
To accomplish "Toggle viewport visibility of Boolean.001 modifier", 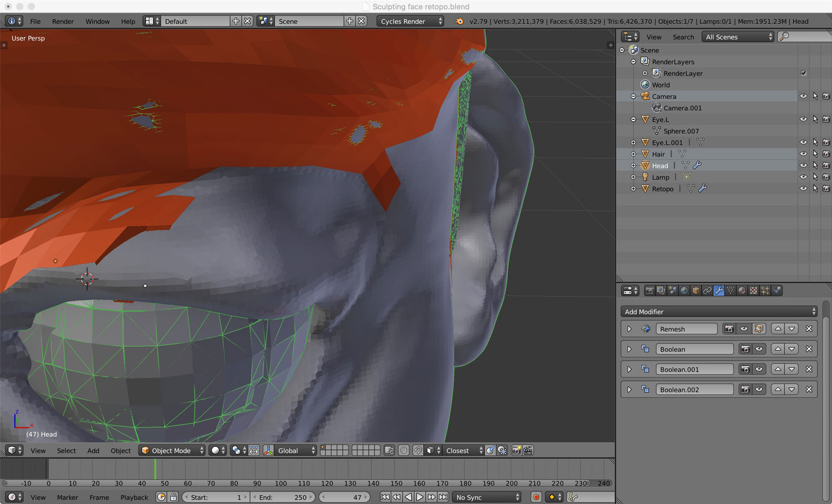I will point(759,369).
